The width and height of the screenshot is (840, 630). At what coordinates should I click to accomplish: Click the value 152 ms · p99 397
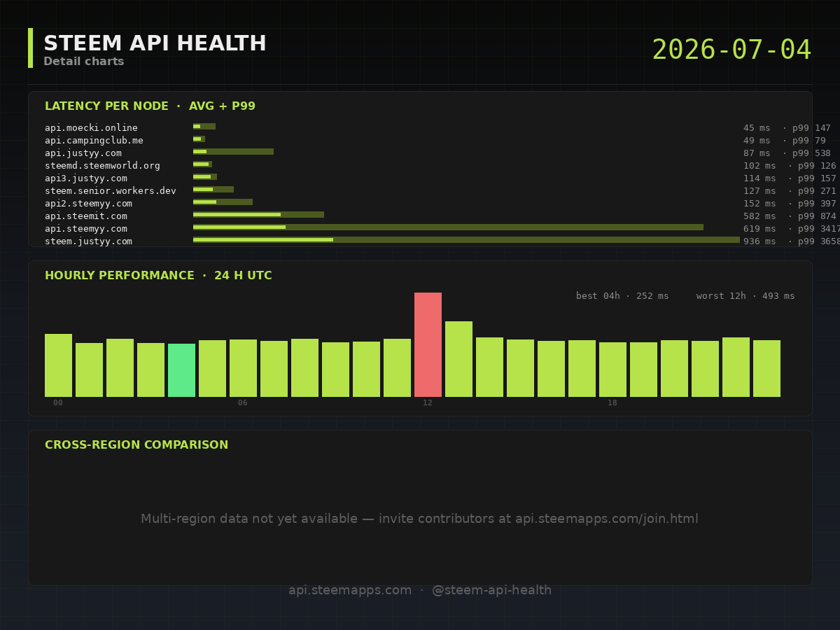tap(790, 204)
